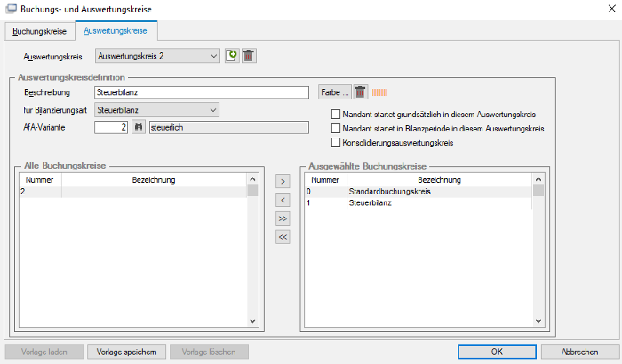Click into the Beschreibung text field
The height and width of the screenshot is (364, 622).
pos(202,92)
